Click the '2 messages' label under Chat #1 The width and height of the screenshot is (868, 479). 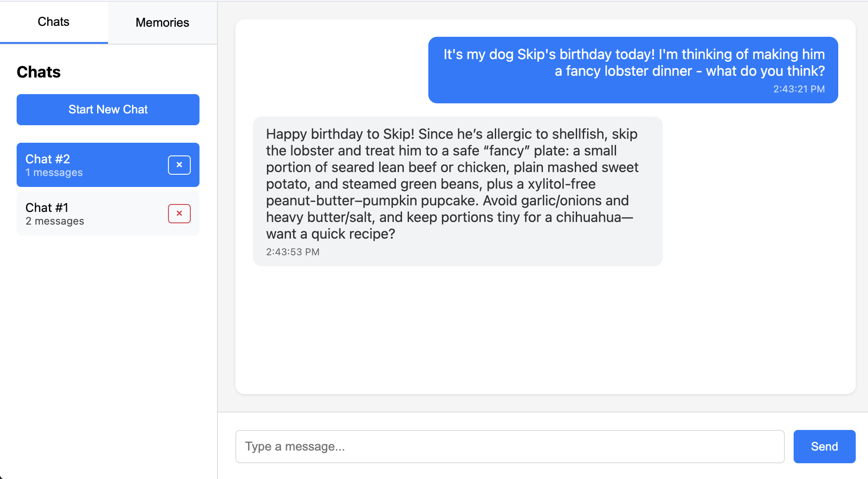(x=55, y=222)
